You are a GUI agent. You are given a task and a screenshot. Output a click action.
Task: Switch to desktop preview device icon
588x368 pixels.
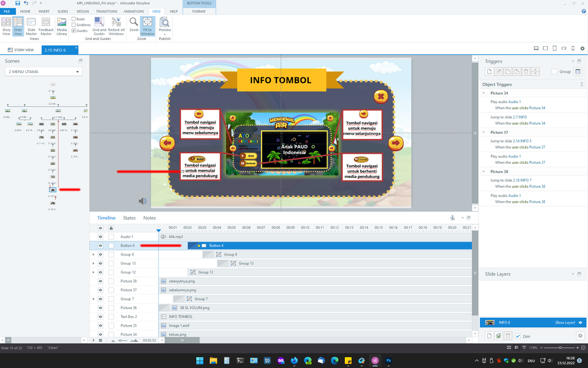click(x=536, y=48)
